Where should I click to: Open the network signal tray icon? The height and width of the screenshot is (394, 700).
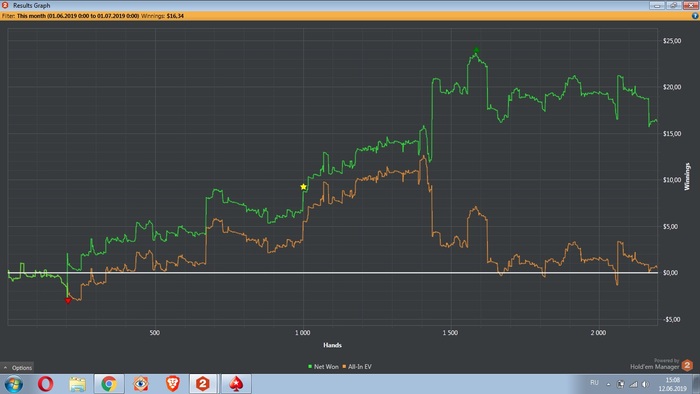coord(633,384)
